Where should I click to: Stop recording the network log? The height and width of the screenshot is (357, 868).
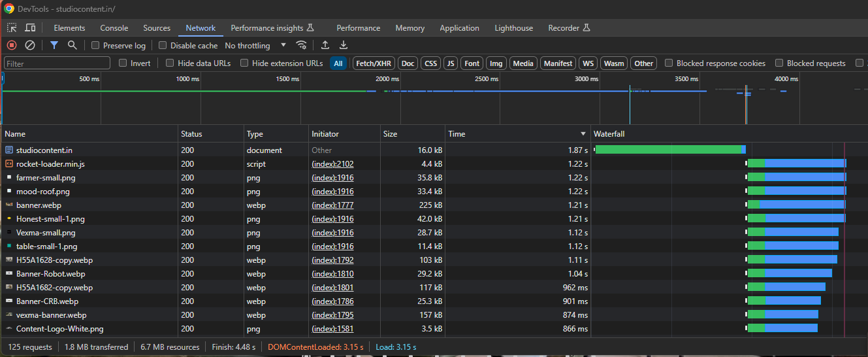click(12, 45)
